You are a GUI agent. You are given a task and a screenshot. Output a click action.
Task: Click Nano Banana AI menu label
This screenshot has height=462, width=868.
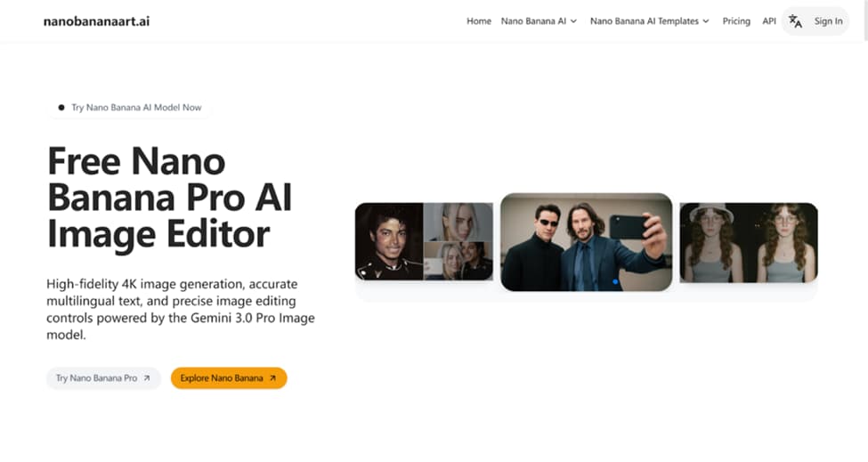(x=533, y=21)
